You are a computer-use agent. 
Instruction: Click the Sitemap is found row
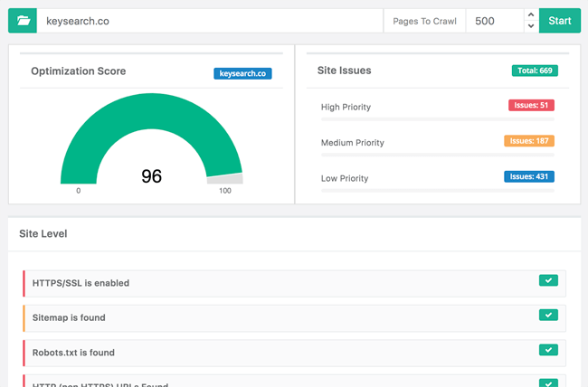[294, 318]
